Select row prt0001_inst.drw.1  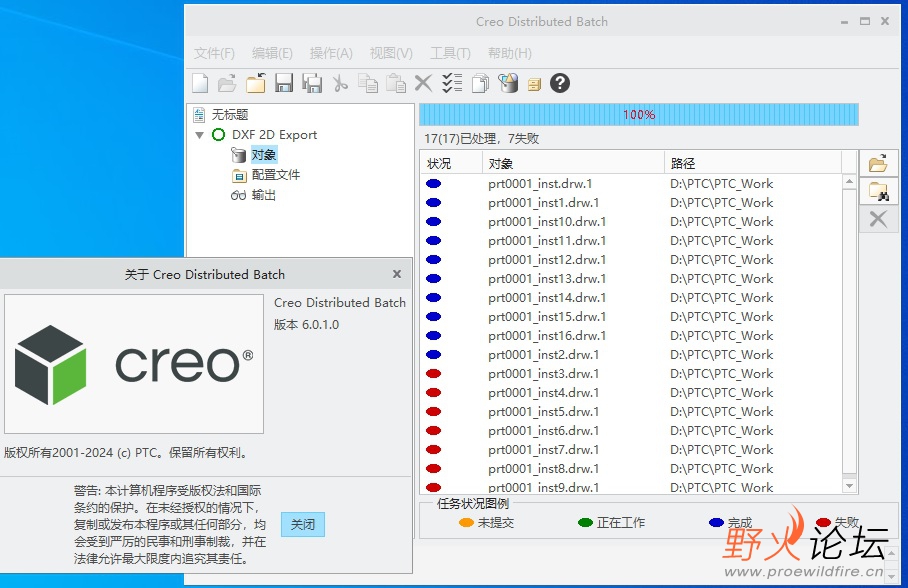click(631, 184)
